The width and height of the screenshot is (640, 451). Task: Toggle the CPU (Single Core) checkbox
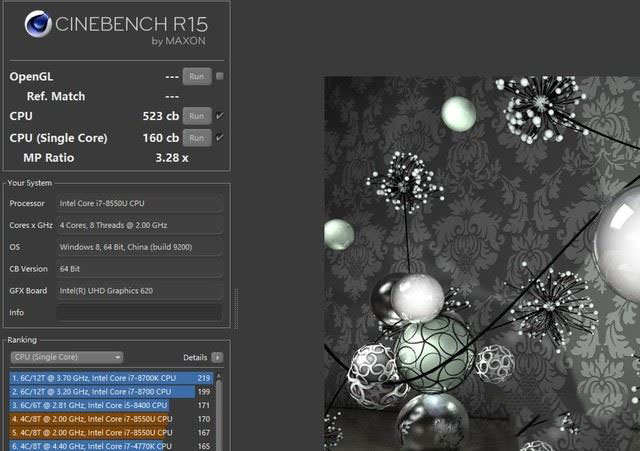(x=220, y=138)
